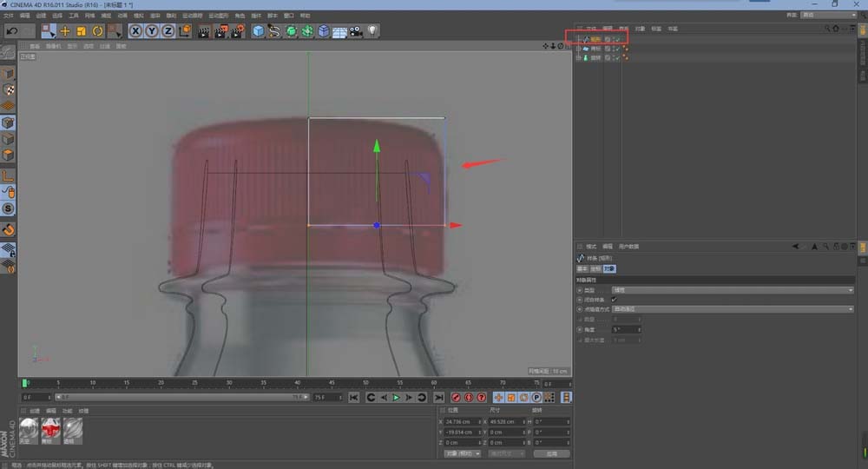Open the blue deformer icon
The image size is (868, 469).
pyautogui.click(x=323, y=31)
